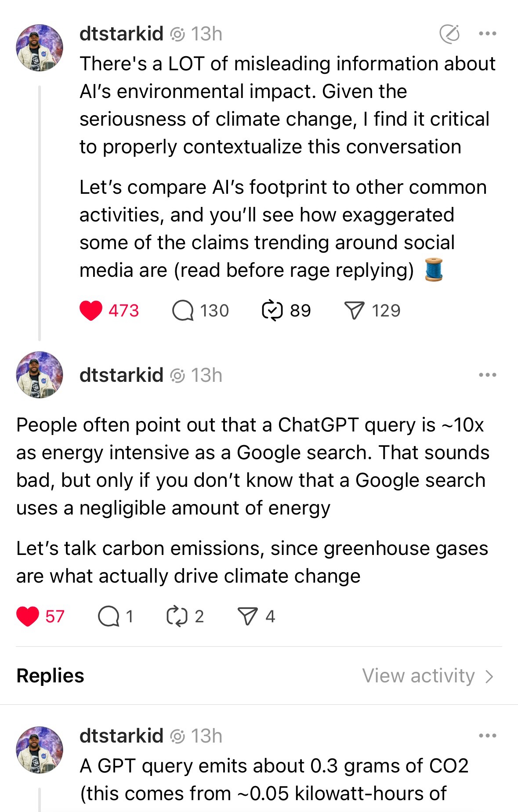Tap the Replies section heading

coord(50,676)
